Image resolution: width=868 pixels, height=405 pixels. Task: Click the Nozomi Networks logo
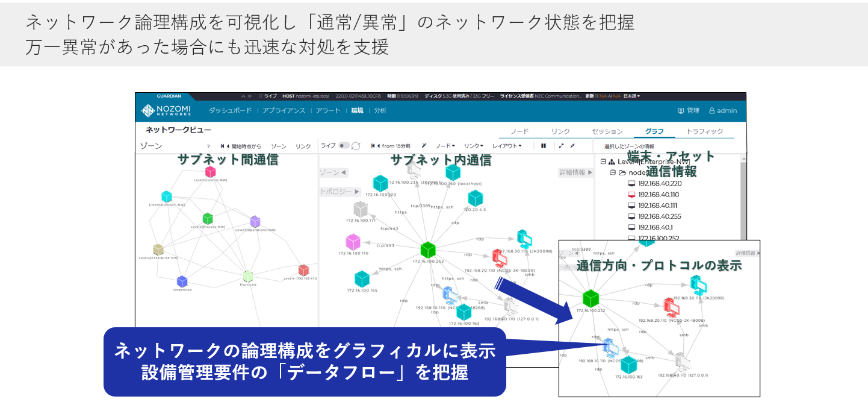pyautogui.click(x=166, y=111)
